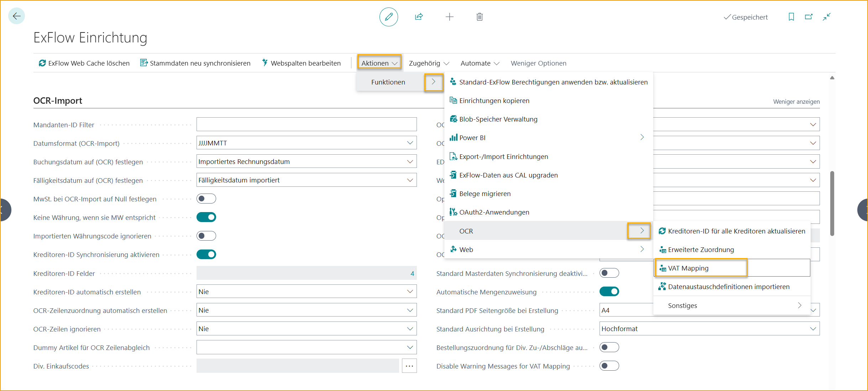Click the vertical scrollbar thumb

pos(832,204)
